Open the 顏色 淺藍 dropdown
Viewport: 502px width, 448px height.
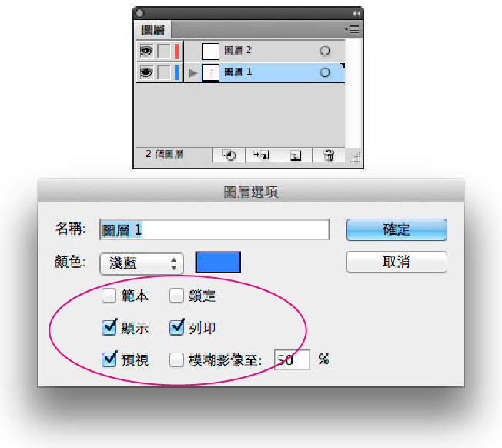(142, 263)
